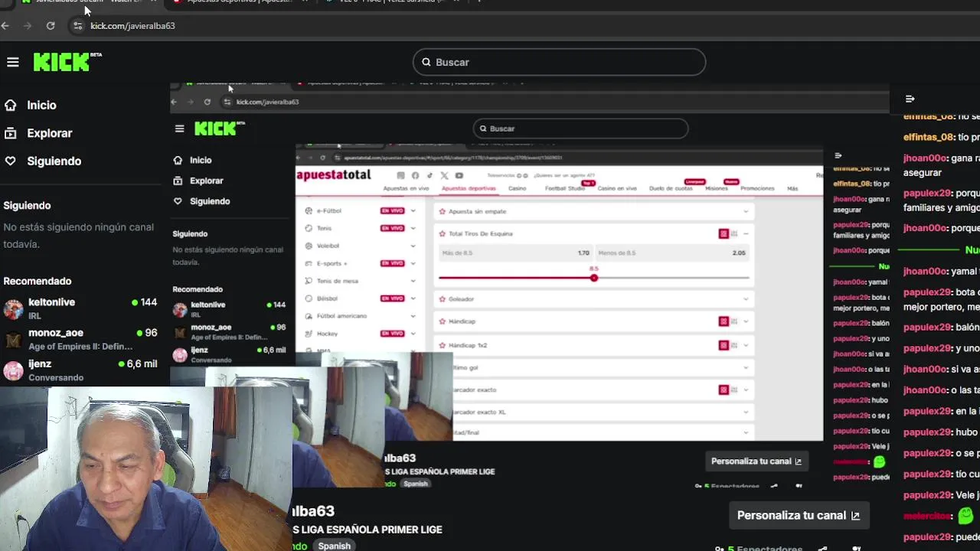Screen dimensions: 980x551
Task: Open Casino en vivo tab on apuestatotal
Action: (617, 188)
